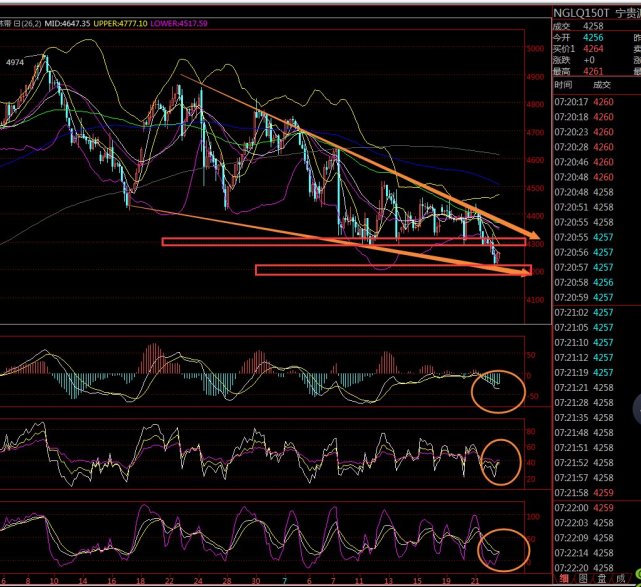Click the 最高 value 4261
This screenshot has height=587, width=641.
click(x=593, y=72)
